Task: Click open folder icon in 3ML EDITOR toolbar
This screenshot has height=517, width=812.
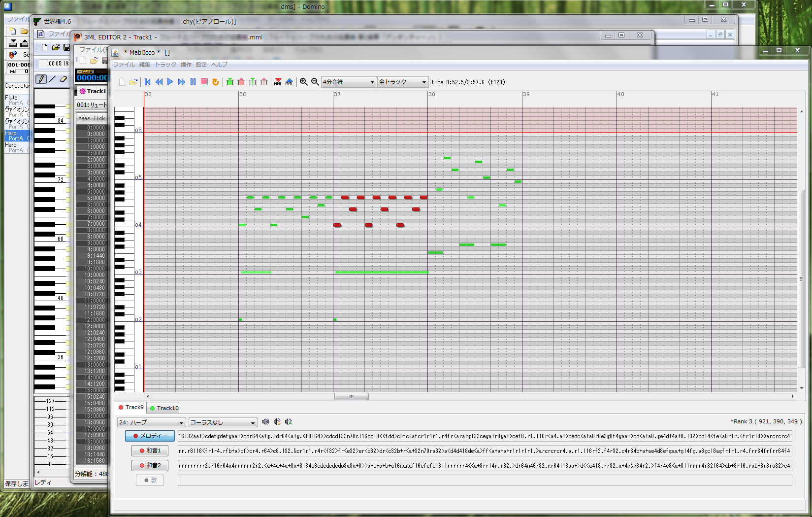Action: click(x=94, y=61)
